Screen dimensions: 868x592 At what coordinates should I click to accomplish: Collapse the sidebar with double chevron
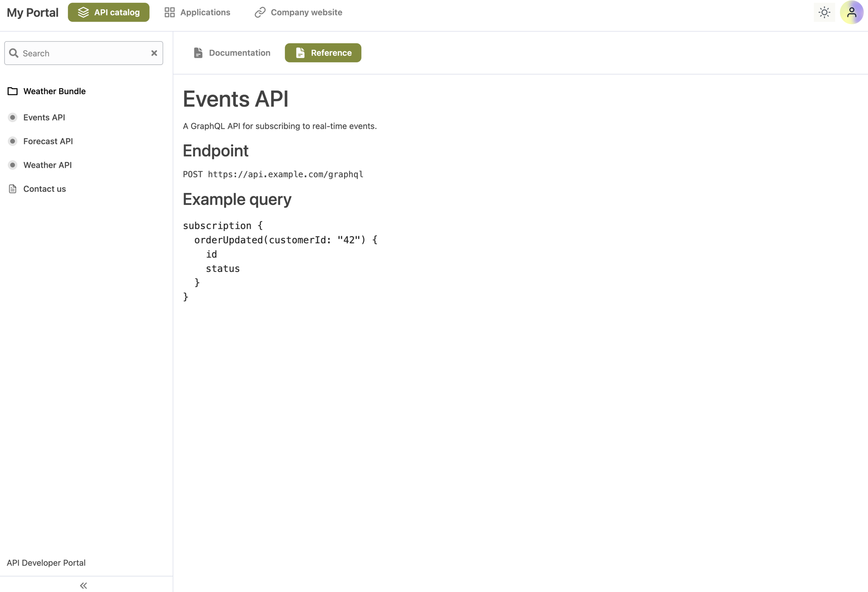tap(84, 586)
